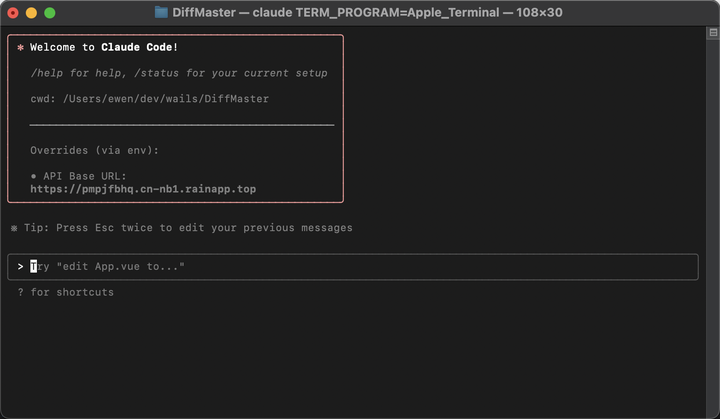Click the '? for shortcuts' hint
The height and width of the screenshot is (419, 720).
66,292
